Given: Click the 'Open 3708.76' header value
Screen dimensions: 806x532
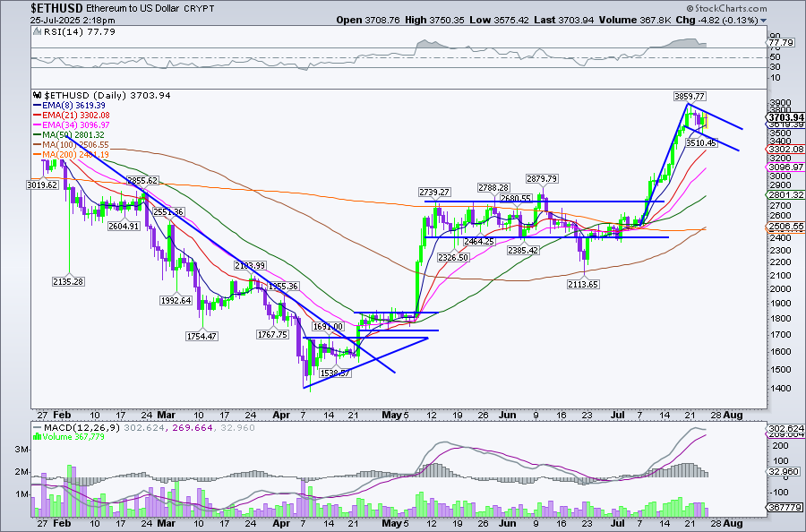Looking at the screenshot, I should tap(367, 20).
